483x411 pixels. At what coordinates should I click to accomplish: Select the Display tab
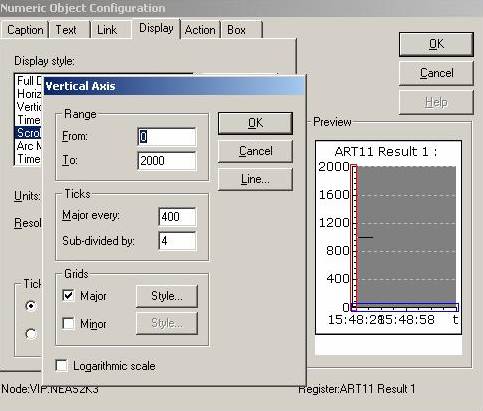(156, 28)
